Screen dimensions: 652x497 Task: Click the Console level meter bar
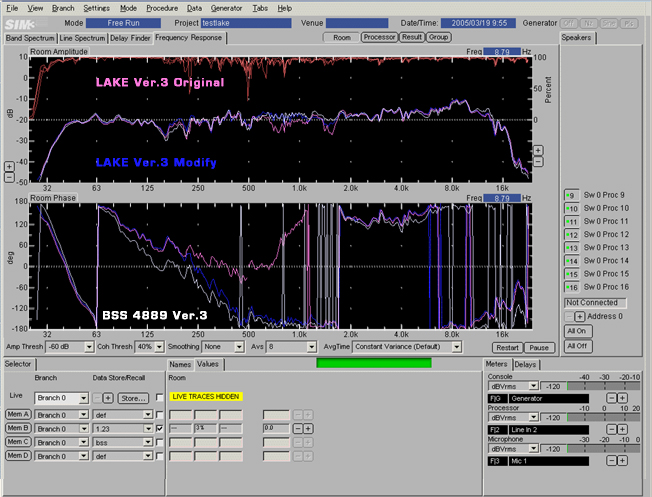(603, 386)
